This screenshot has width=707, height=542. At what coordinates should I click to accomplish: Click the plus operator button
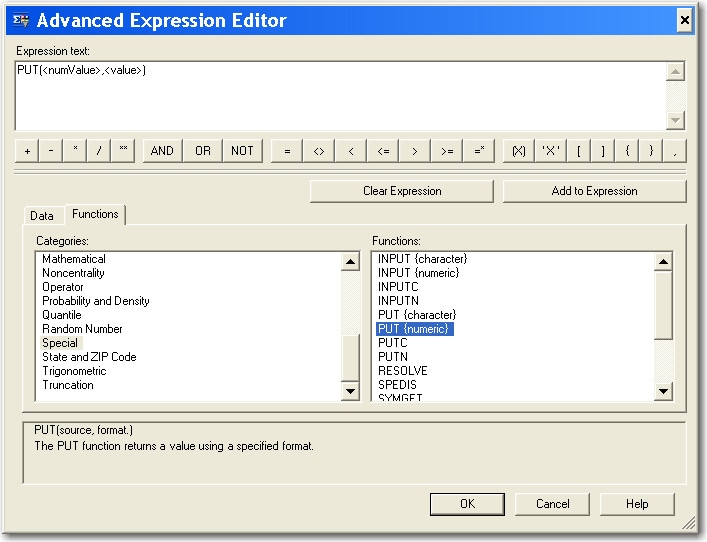[27, 151]
